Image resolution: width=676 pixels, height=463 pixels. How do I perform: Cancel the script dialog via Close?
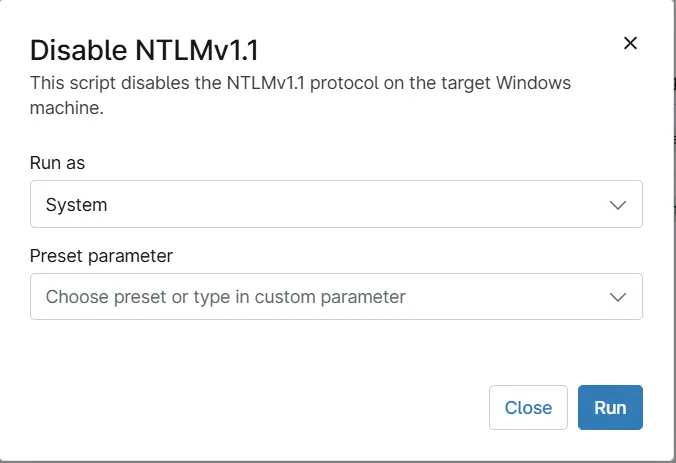(528, 408)
